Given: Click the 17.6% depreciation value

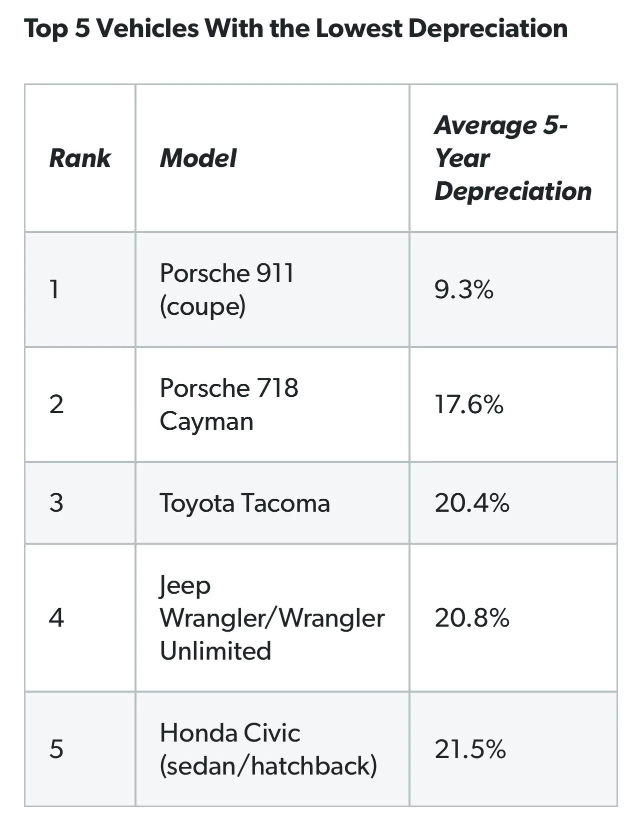Looking at the screenshot, I should pos(468,405).
